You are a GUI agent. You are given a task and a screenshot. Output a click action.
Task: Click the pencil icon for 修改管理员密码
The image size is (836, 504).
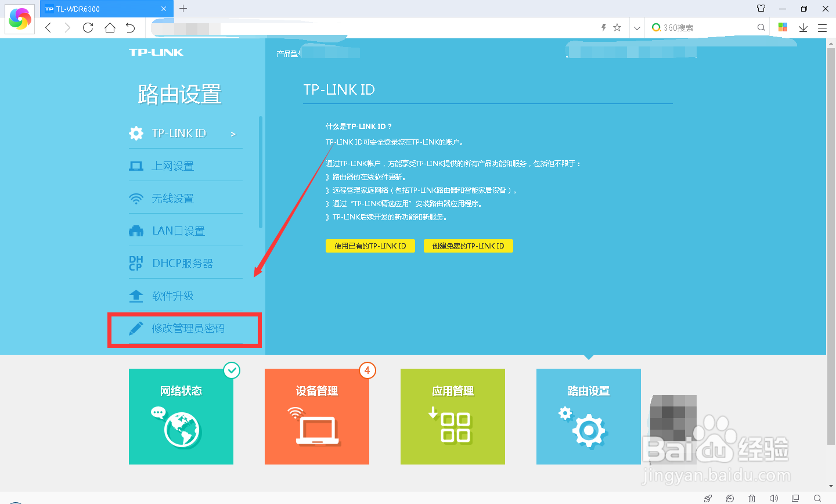click(x=136, y=329)
